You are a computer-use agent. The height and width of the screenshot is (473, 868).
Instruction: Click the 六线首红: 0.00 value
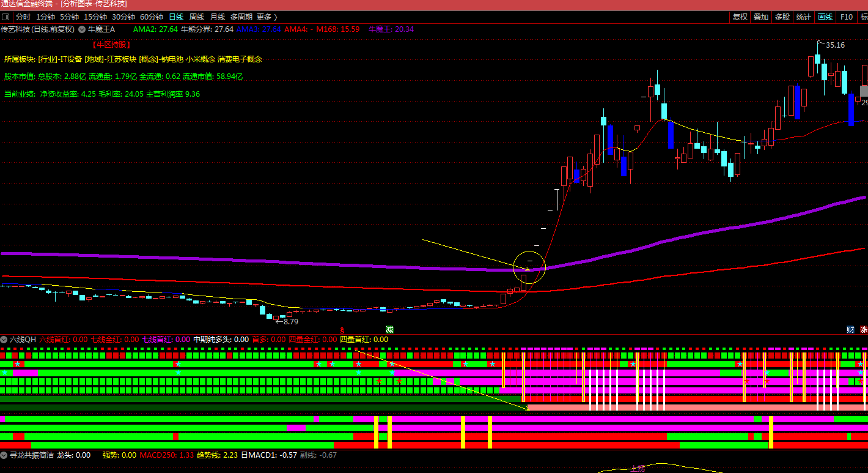click(64, 339)
